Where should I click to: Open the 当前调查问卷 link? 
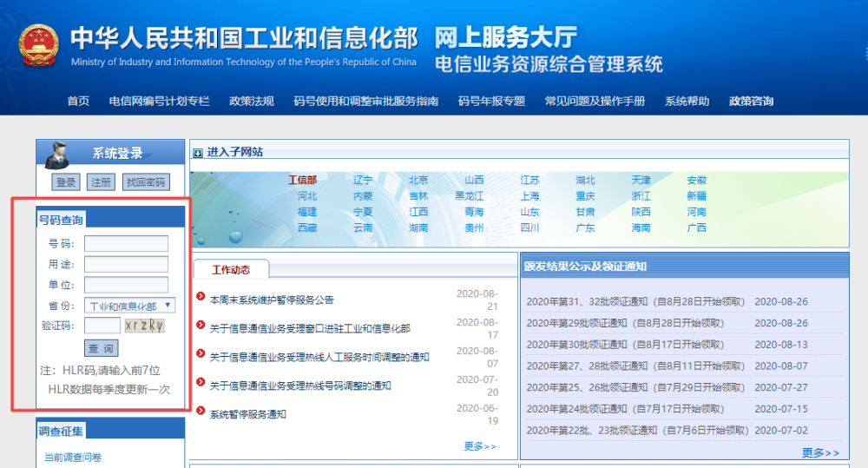pos(73,458)
